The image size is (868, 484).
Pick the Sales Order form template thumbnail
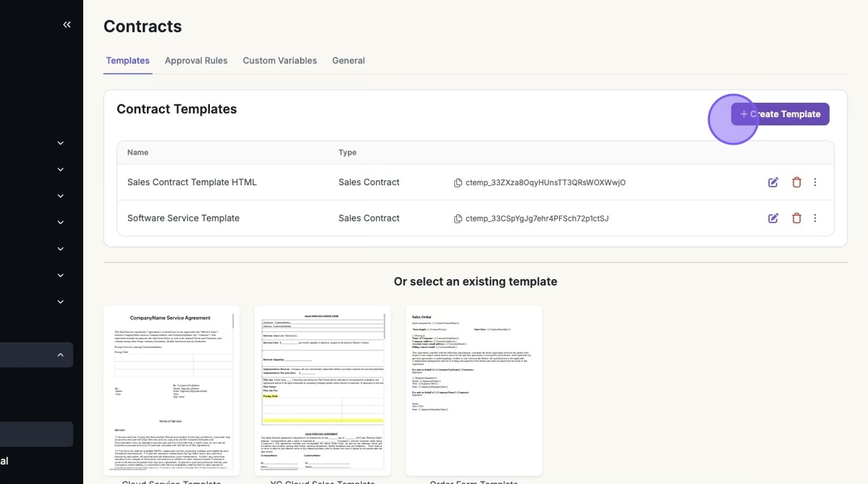[474, 391]
